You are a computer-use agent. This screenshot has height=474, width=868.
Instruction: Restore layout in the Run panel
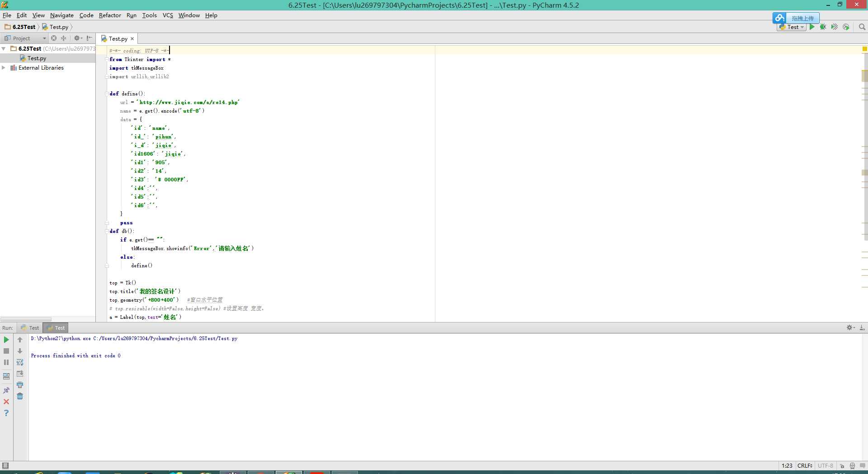tap(6, 376)
